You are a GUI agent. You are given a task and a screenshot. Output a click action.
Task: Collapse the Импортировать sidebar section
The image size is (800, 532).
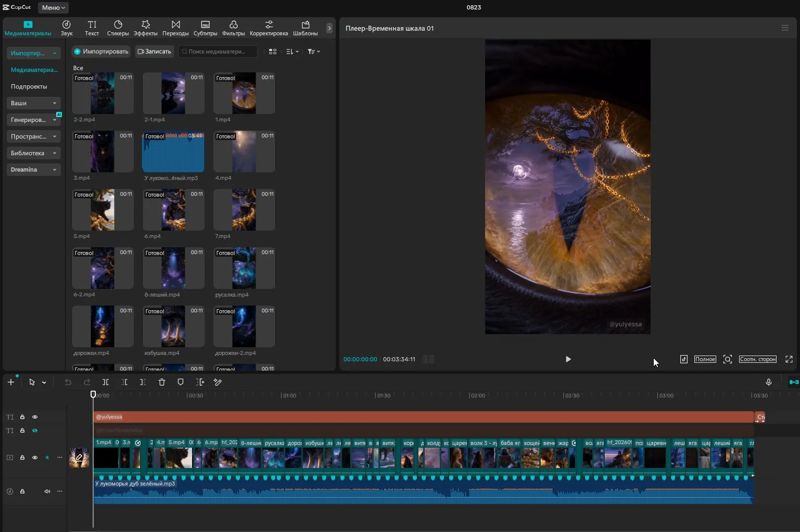pyautogui.click(x=33, y=53)
